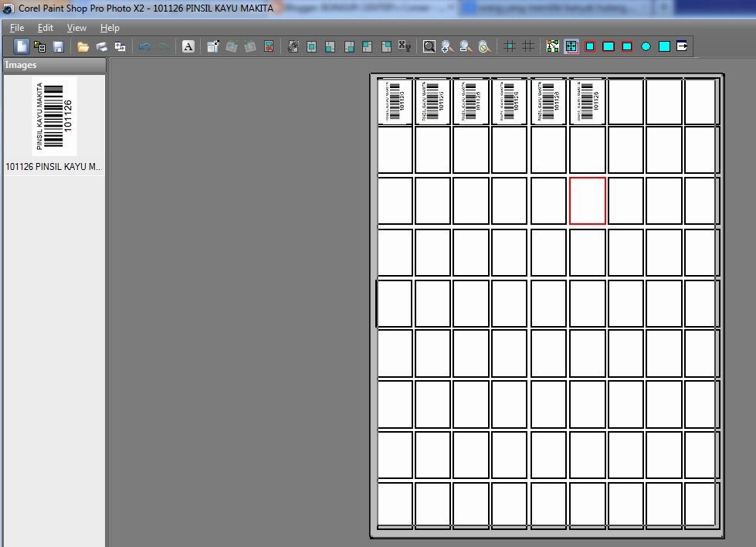The height and width of the screenshot is (547, 756).
Task: Select the sixth barcode label in top row
Action: (587, 101)
